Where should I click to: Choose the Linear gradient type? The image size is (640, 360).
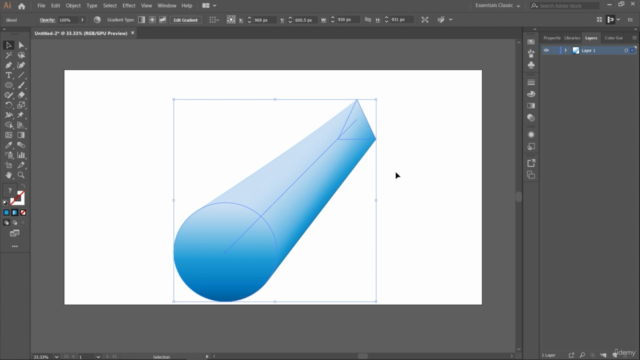tap(142, 20)
